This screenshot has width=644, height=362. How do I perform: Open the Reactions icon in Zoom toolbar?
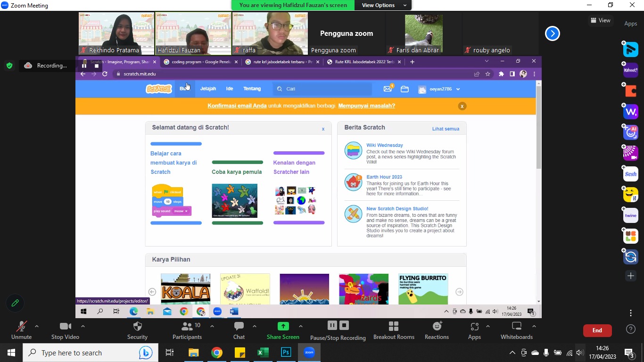pyautogui.click(x=437, y=327)
